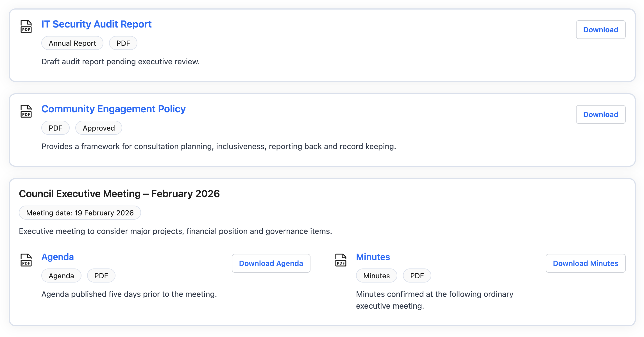Click the PDF icon beside IT Security Audit Report
Image resolution: width=644 pixels, height=337 pixels.
[x=26, y=26]
